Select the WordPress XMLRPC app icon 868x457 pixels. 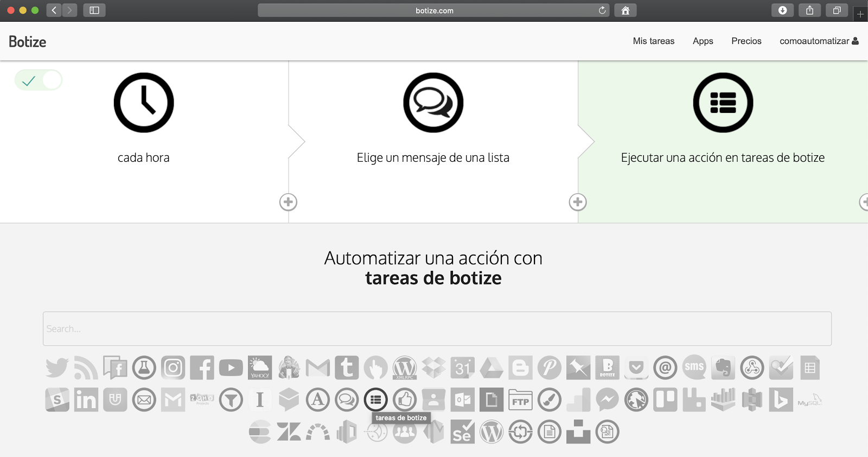click(405, 368)
